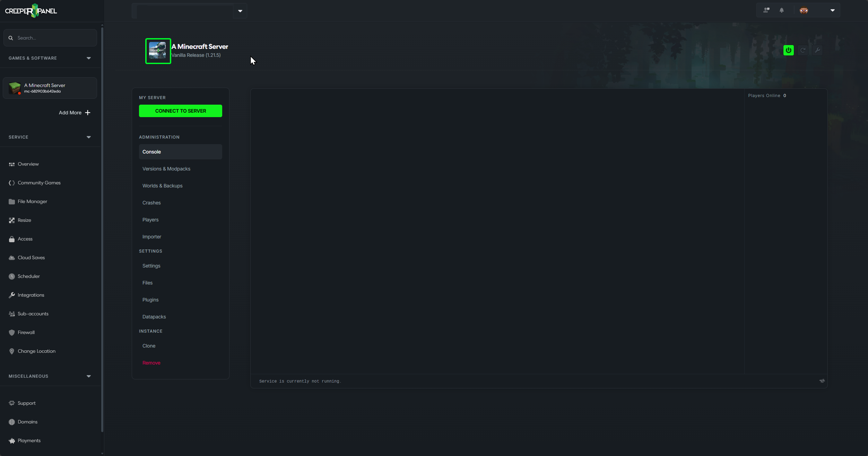Open the Console tab
868x456 pixels.
(181, 152)
